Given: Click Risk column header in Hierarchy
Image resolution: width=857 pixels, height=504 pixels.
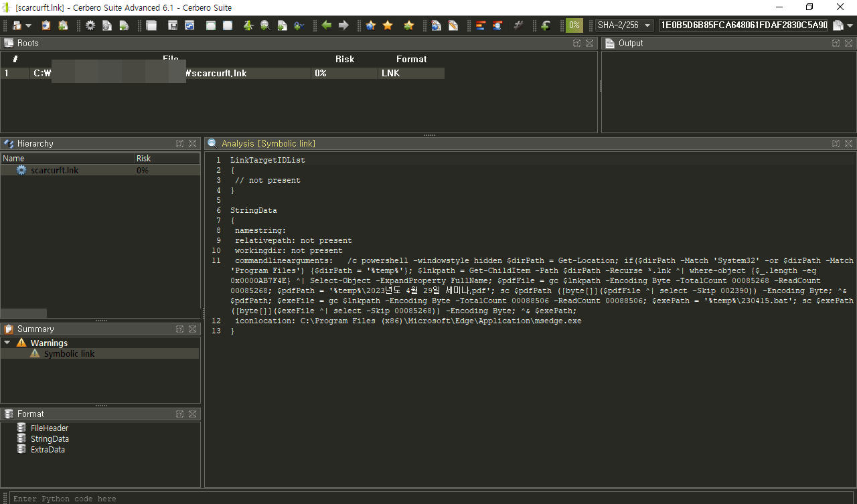Looking at the screenshot, I should 167,159.
